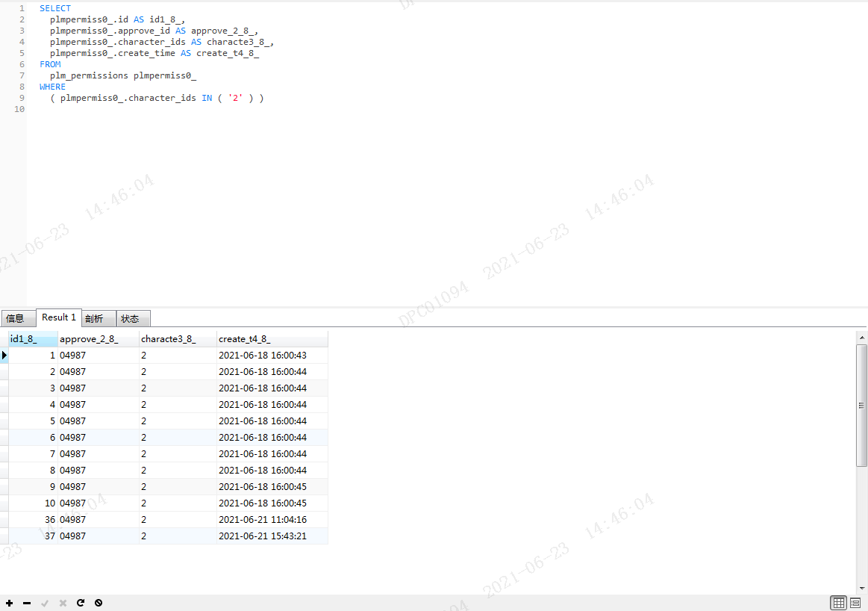Delete record using the minus icon
The width and height of the screenshot is (868, 611).
pos(27,603)
